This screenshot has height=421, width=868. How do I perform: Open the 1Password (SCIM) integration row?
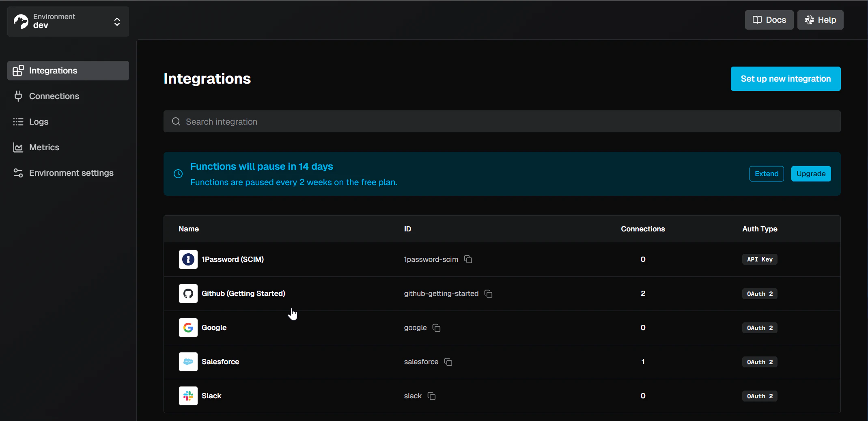click(x=502, y=259)
